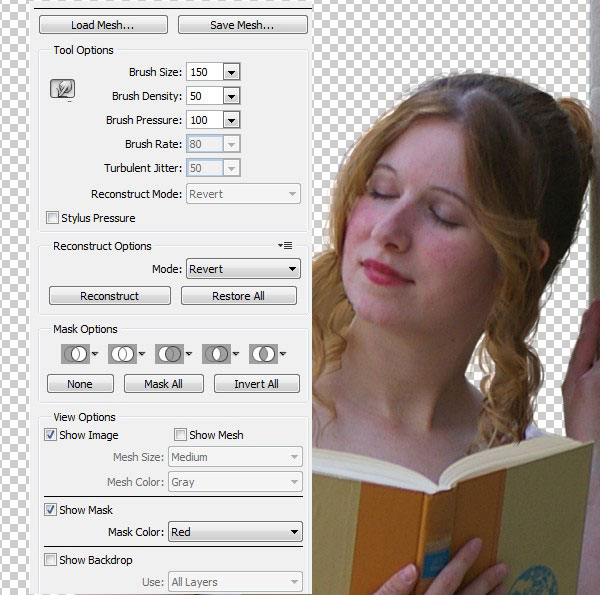Edit the Brush Pressure value field

(x=204, y=120)
